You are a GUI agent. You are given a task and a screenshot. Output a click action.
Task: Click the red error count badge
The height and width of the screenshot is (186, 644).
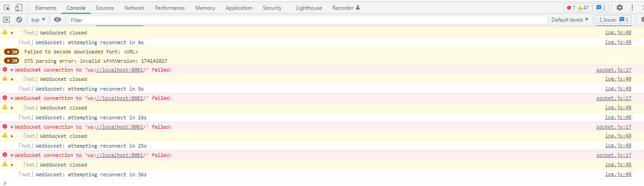click(x=571, y=8)
